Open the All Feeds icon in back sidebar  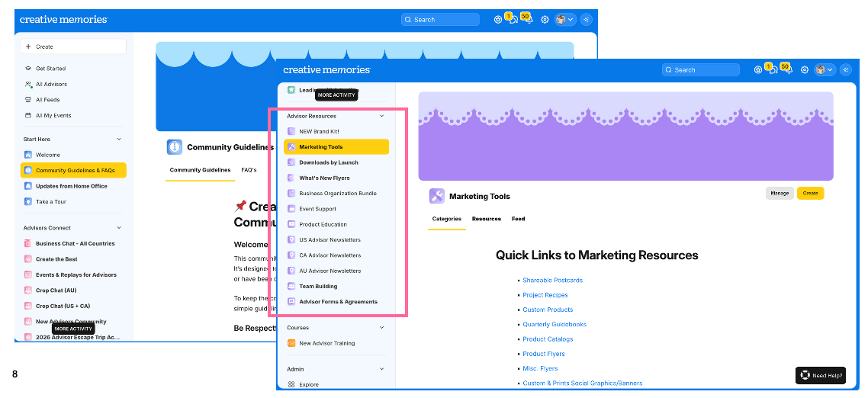(x=28, y=100)
